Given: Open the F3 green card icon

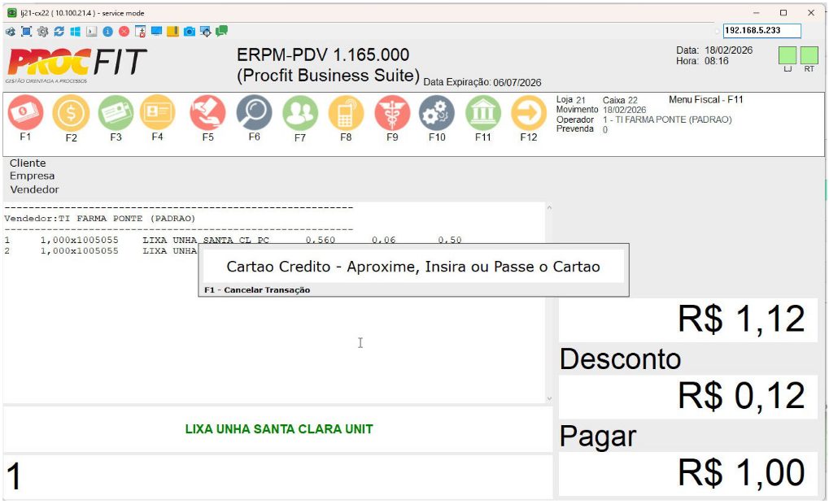Looking at the screenshot, I should click(116, 113).
